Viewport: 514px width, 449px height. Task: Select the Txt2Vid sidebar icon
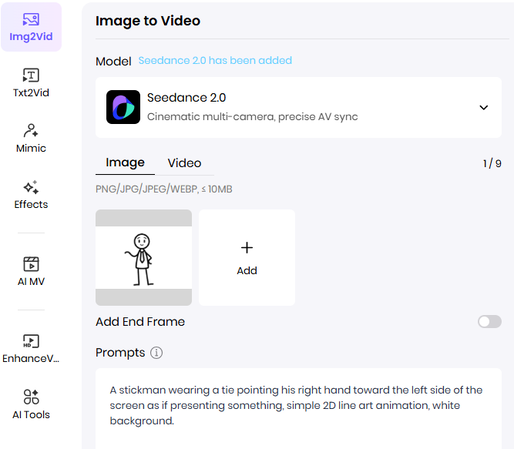(31, 75)
